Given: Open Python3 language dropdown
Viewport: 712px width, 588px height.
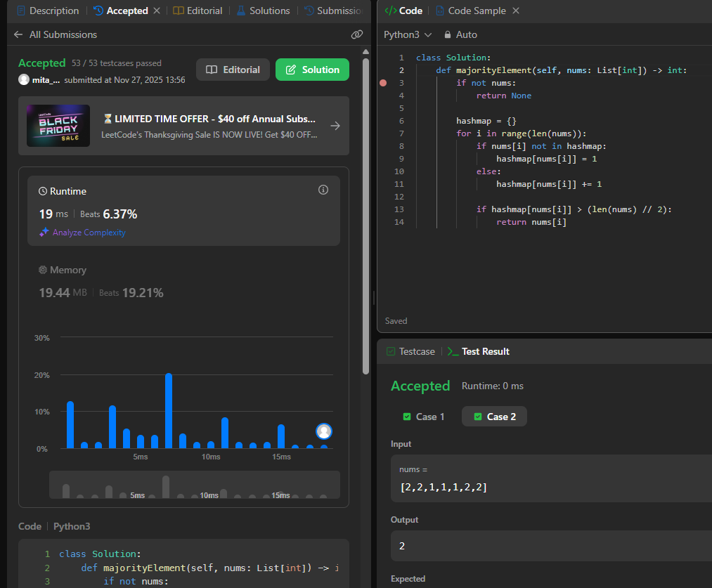Looking at the screenshot, I should click(408, 34).
